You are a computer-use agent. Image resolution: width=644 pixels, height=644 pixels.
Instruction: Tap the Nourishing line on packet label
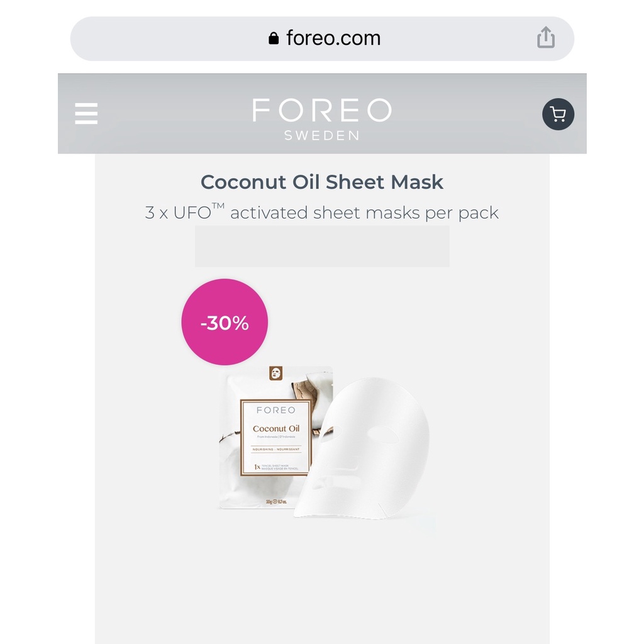pyautogui.click(x=276, y=449)
